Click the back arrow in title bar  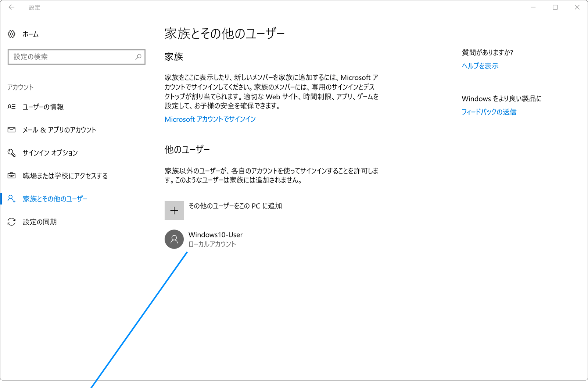click(11, 7)
